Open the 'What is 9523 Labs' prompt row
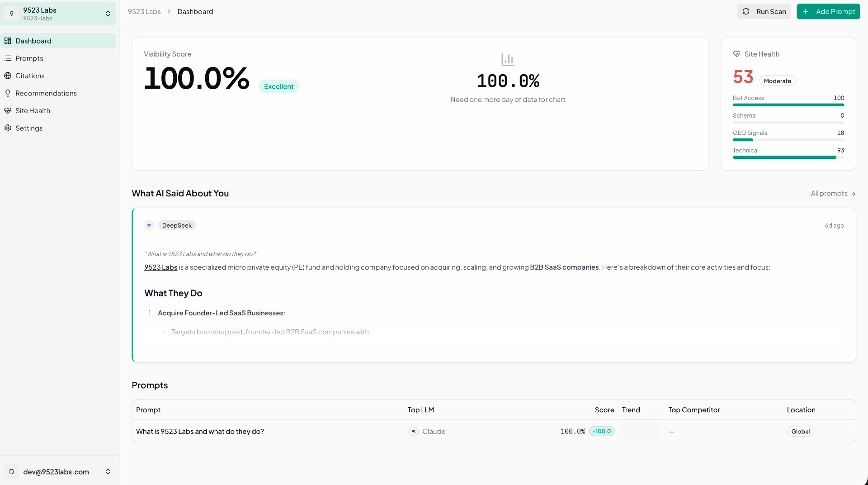Screen dimensions: 868x485 (200, 432)
